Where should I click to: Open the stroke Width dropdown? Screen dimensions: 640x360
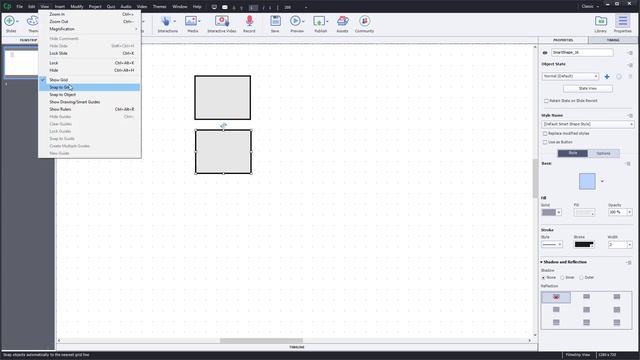[x=629, y=244]
